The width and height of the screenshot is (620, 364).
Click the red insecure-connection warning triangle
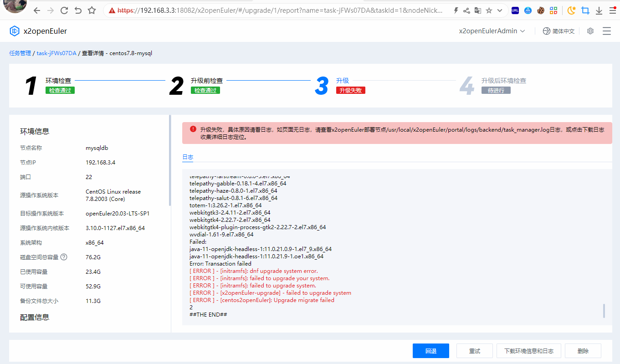tap(112, 10)
